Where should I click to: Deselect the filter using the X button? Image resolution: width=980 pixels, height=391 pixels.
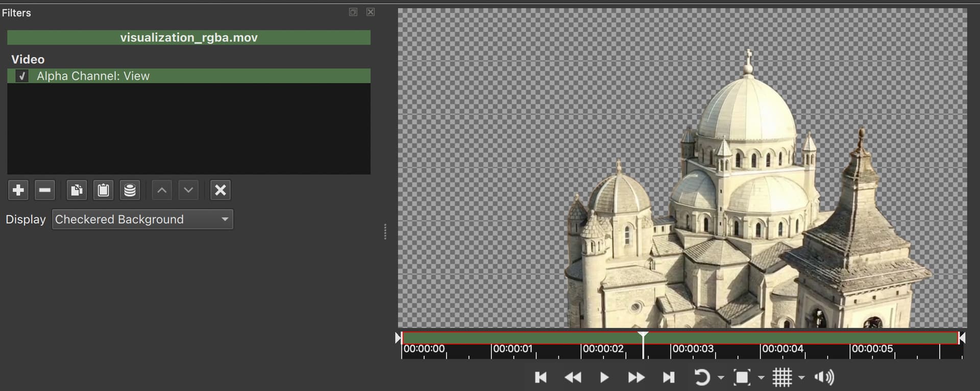220,190
